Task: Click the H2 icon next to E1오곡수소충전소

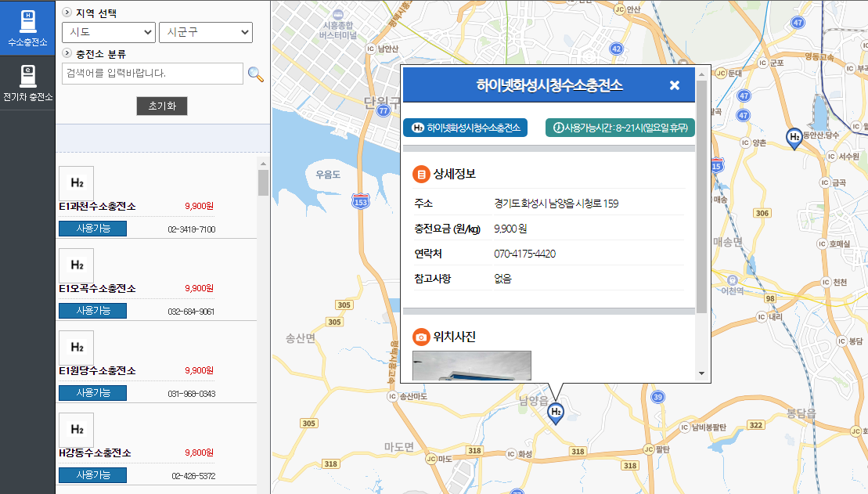Action: click(75, 266)
